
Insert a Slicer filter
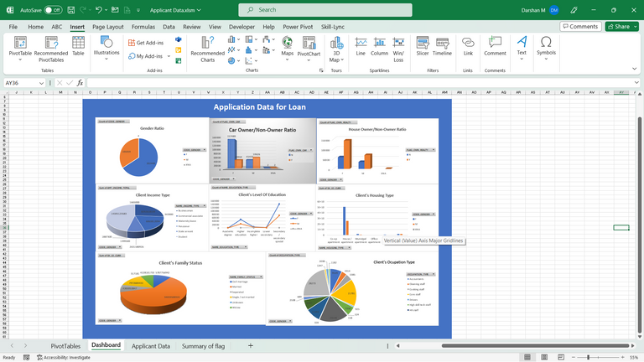pyautogui.click(x=423, y=46)
